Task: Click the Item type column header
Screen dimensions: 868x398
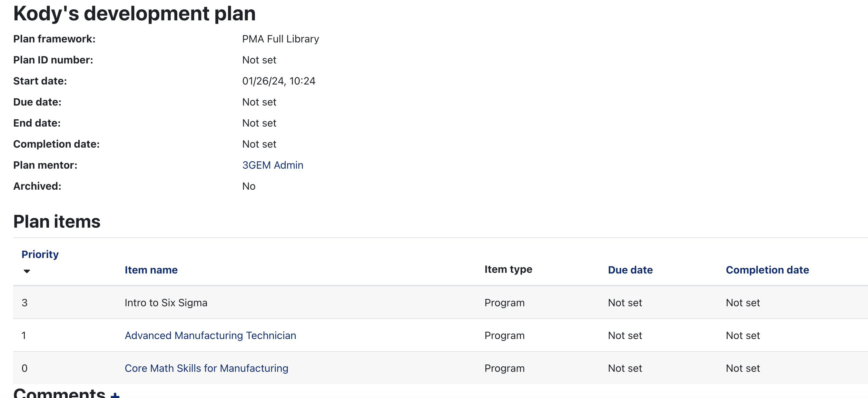Action: tap(508, 269)
